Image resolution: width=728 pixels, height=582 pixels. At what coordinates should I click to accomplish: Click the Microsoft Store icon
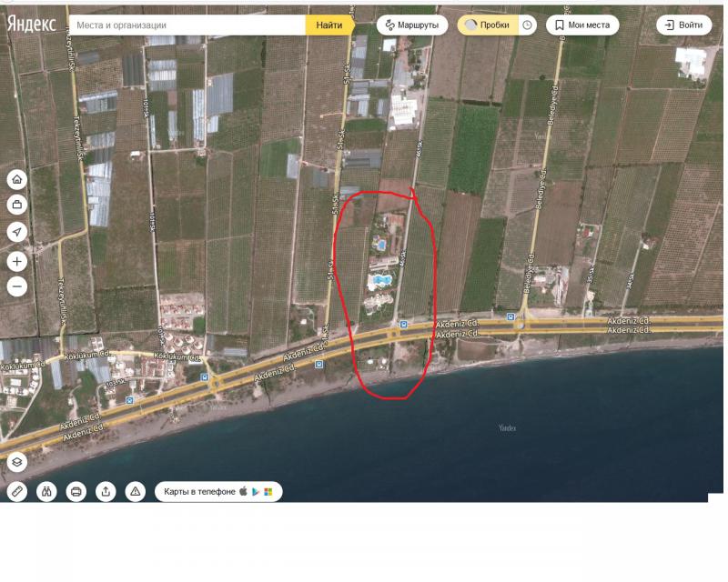268,491
